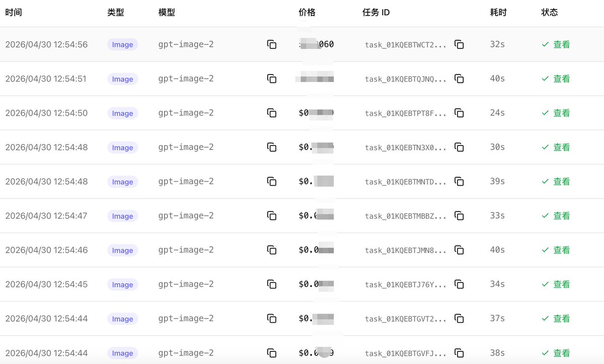Click the 耗时 column header

498,12
